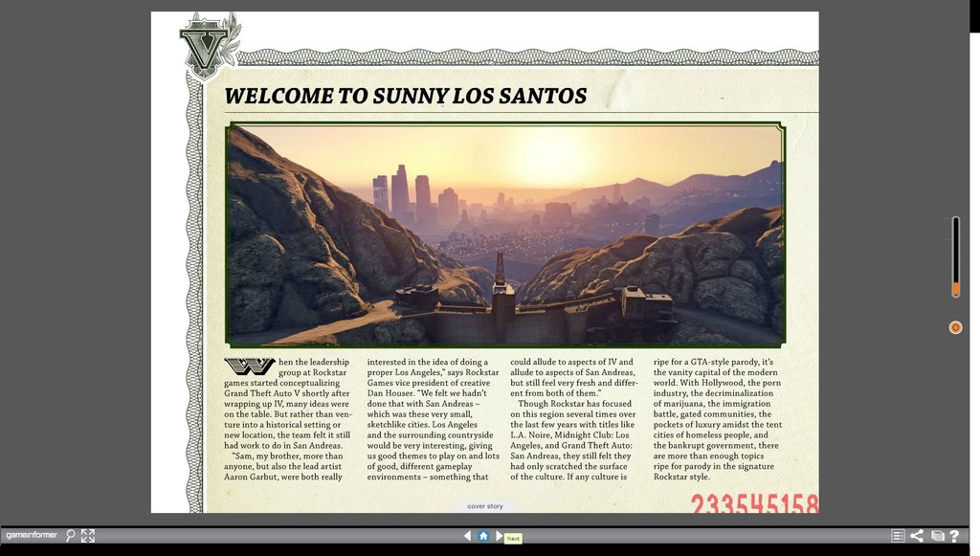The image size is (980, 556).
Task: Click the Game Informer logo
Action: click(x=31, y=536)
